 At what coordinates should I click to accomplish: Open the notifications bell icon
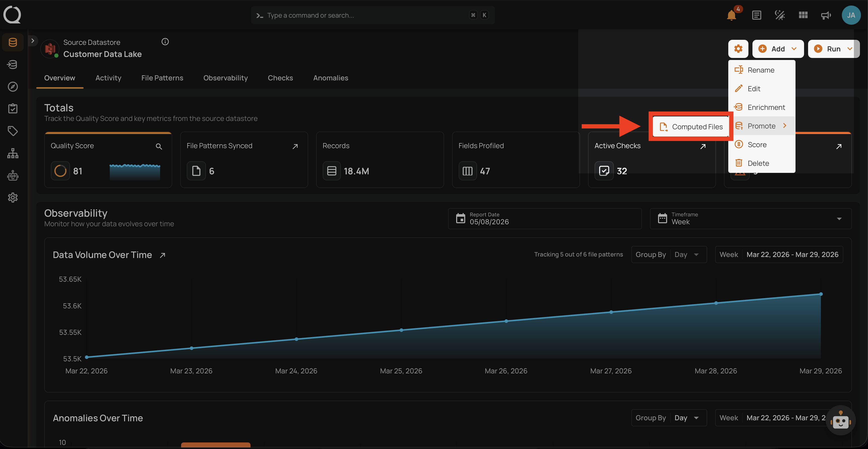point(731,15)
